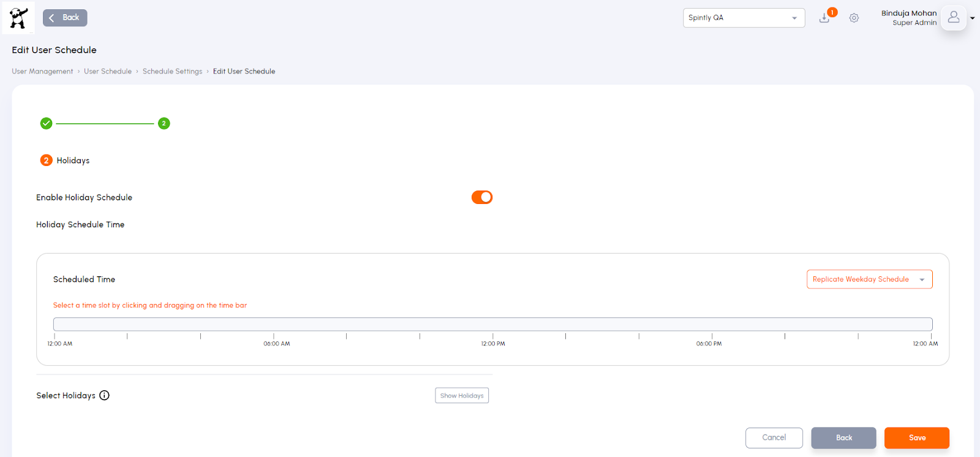The height and width of the screenshot is (457, 980).
Task: Open the settings gear icon
Action: click(854, 18)
